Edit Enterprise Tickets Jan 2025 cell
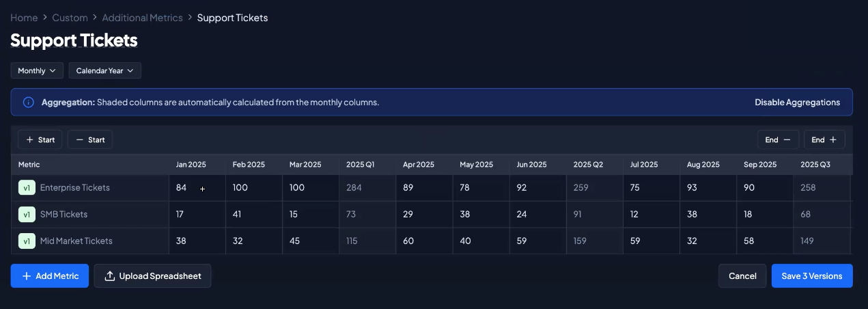The height and width of the screenshot is (309, 868). (x=197, y=188)
